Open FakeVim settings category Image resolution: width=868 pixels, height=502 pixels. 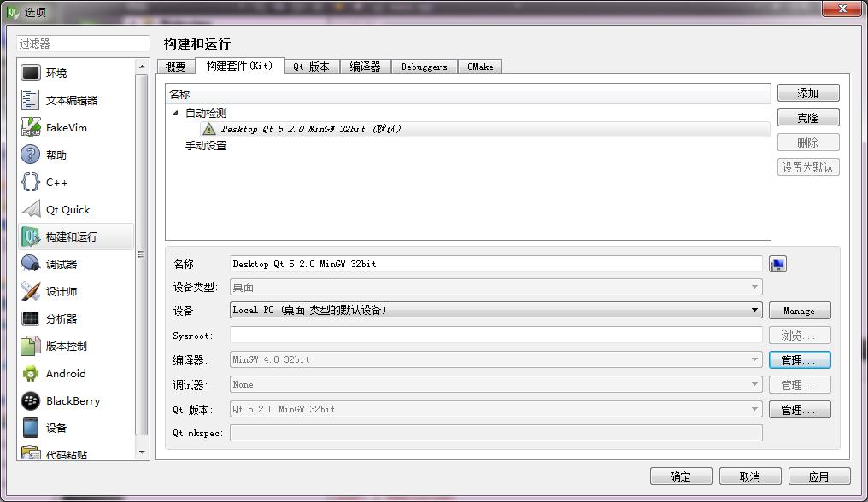[x=66, y=128]
